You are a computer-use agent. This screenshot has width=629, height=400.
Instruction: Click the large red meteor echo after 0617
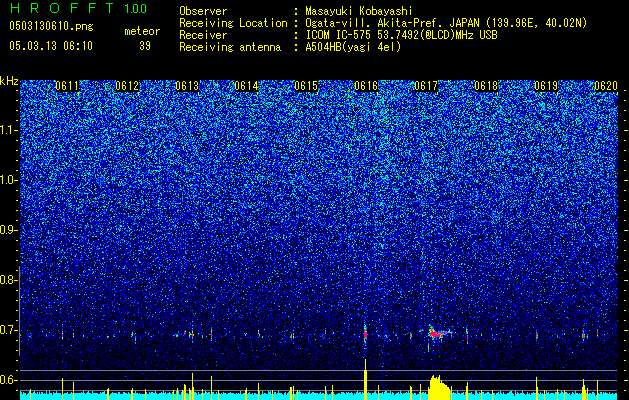tap(439, 333)
